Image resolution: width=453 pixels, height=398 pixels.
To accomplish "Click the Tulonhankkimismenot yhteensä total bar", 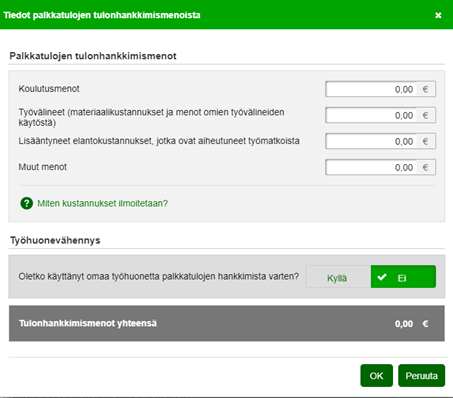I will [x=227, y=323].
